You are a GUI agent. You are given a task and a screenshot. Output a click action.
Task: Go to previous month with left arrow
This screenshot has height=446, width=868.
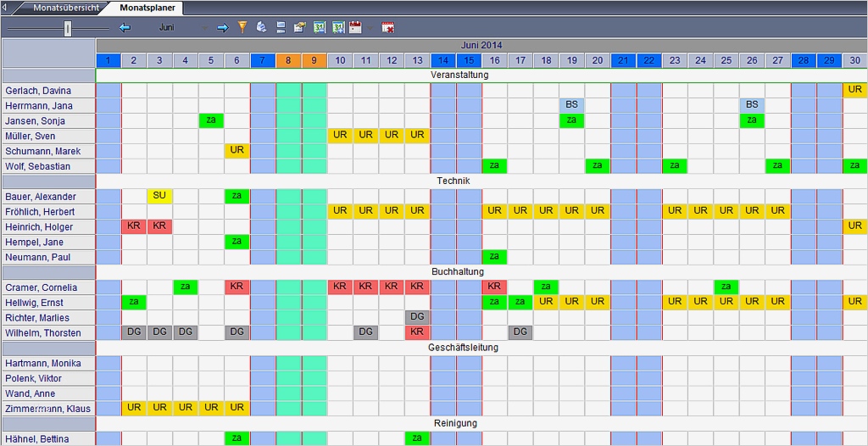pyautogui.click(x=125, y=28)
